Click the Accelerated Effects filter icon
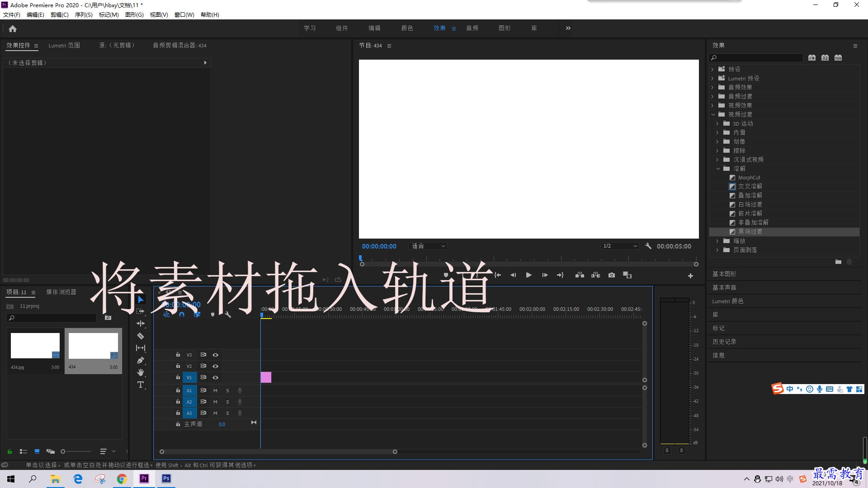Viewport: 868px width, 488px height. (812, 58)
